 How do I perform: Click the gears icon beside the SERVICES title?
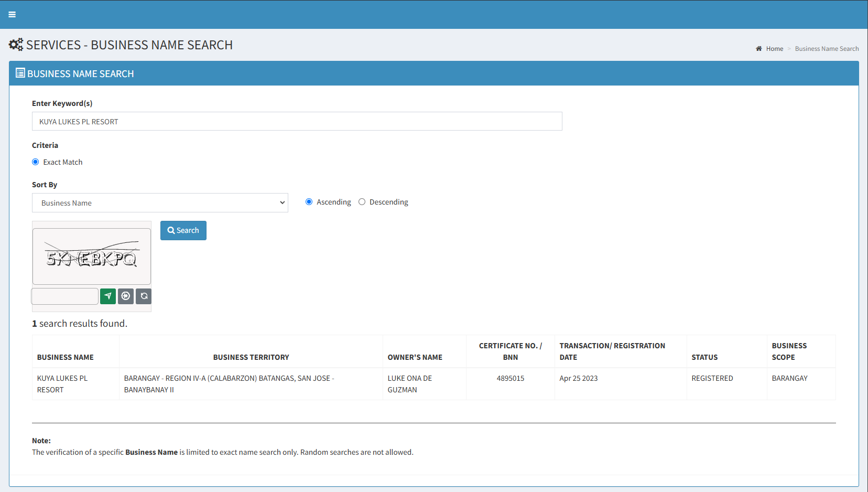click(x=16, y=45)
